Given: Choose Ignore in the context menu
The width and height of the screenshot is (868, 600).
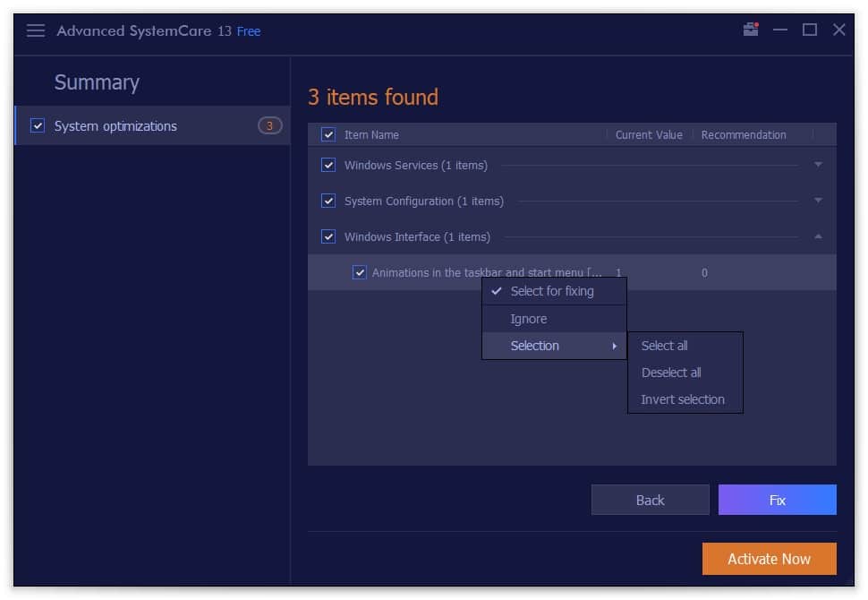Looking at the screenshot, I should tap(554, 319).
